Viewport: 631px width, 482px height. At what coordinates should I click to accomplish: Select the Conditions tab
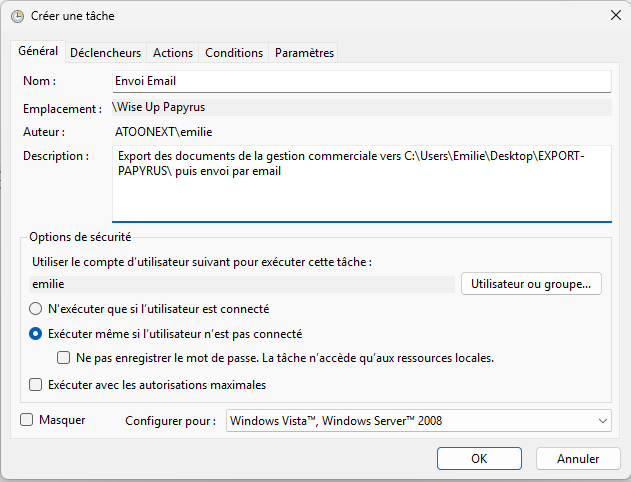click(x=234, y=53)
